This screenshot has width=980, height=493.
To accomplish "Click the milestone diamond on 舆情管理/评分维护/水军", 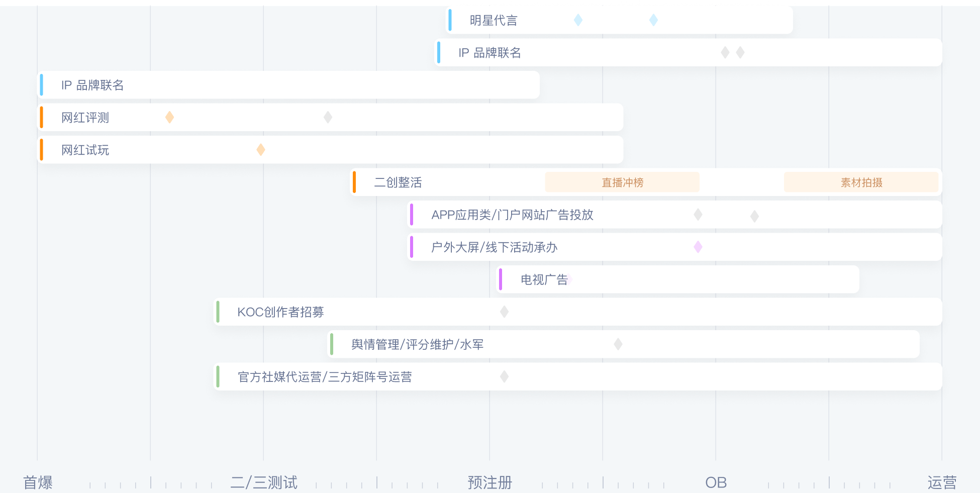I will coord(618,344).
